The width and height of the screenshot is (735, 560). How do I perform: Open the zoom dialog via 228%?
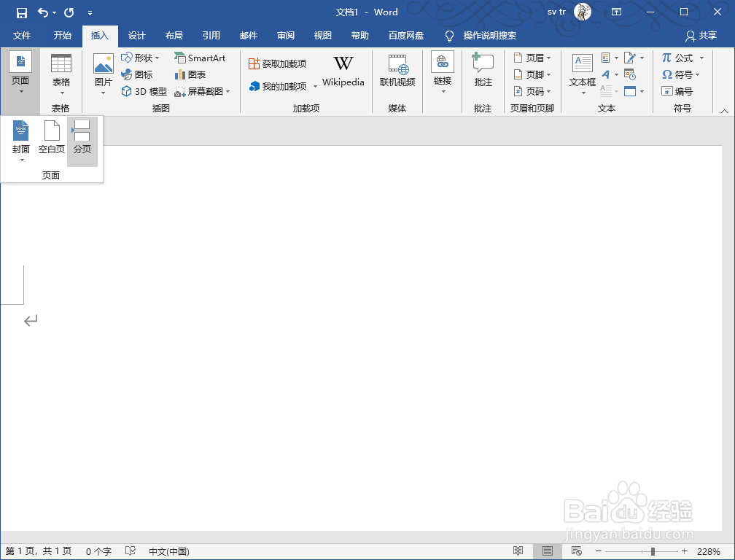coord(708,551)
